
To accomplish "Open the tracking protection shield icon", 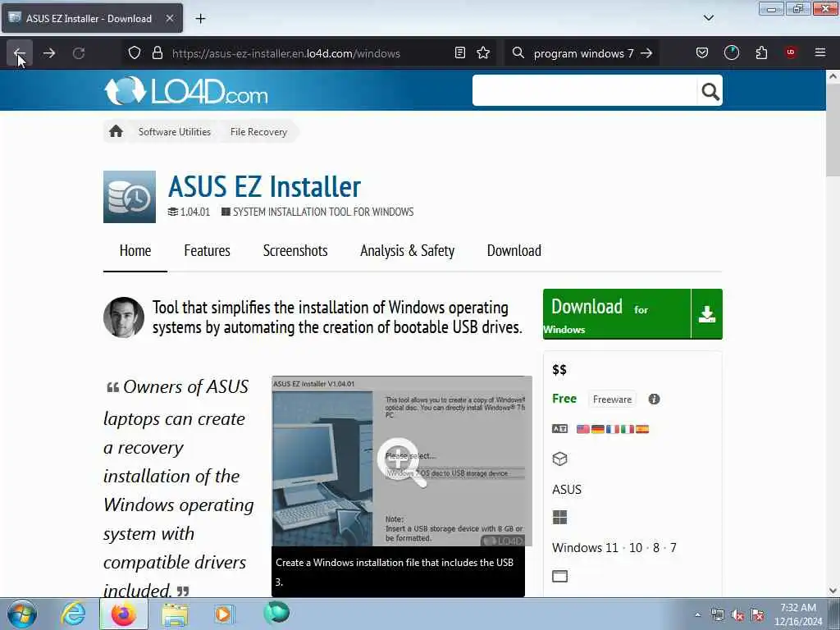I will point(135,53).
